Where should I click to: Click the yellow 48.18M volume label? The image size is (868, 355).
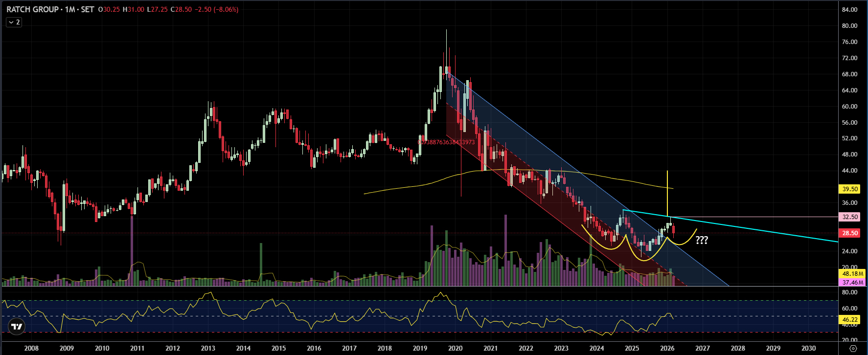(x=852, y=274)
